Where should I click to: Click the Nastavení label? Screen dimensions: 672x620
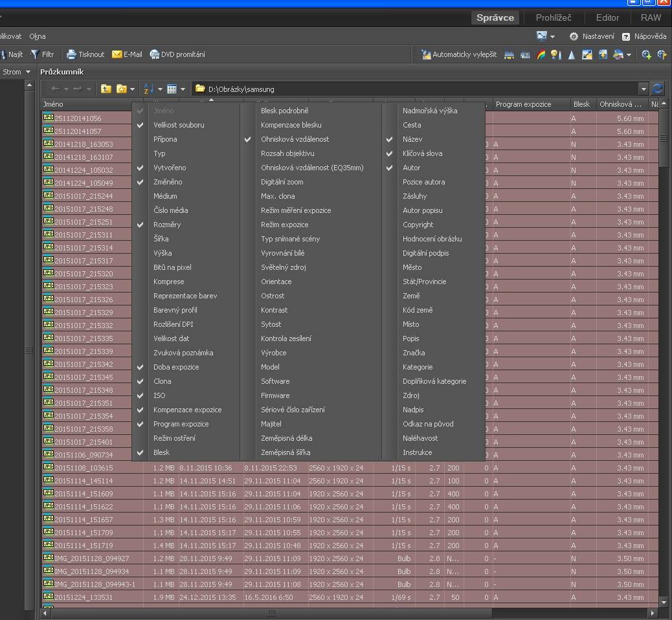(x=598, y=36)
